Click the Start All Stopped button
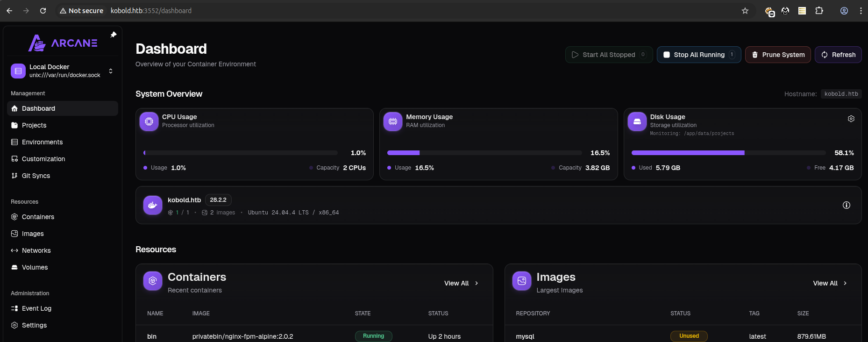868x342 pixels. point(609,55)
